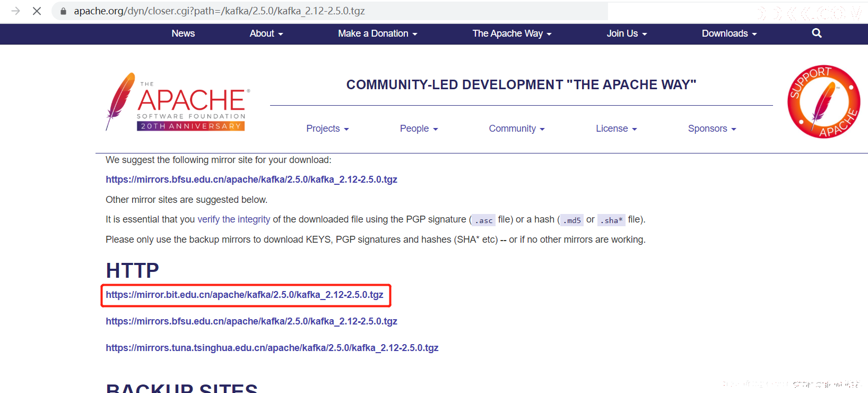Click the Community-Led Development heading text
The image size is (868, 393).
521,84
